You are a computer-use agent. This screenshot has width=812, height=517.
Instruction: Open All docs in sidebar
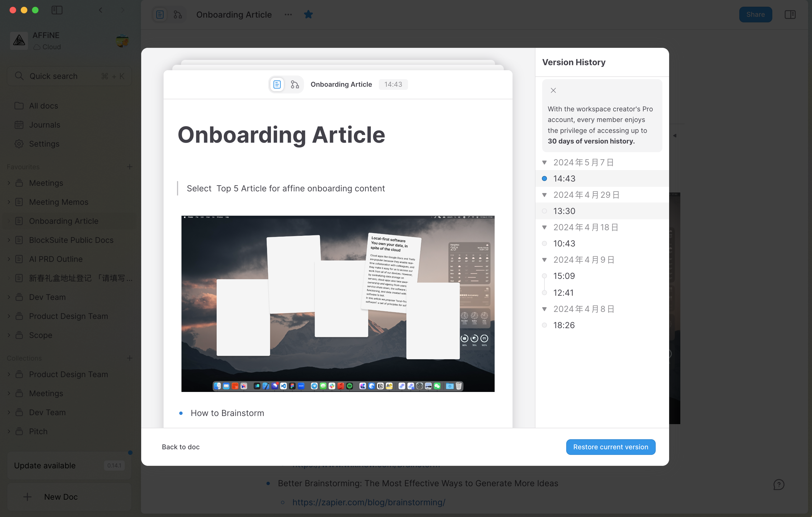coord(43,106)
